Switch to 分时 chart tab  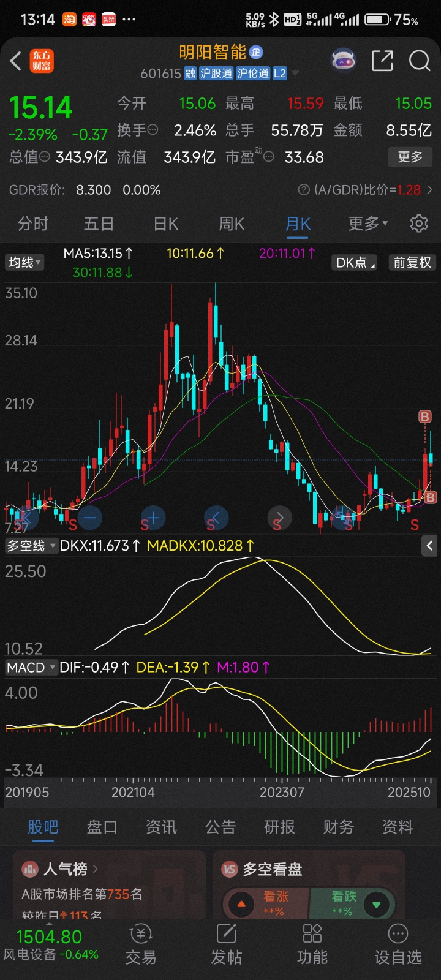(33, 224)
